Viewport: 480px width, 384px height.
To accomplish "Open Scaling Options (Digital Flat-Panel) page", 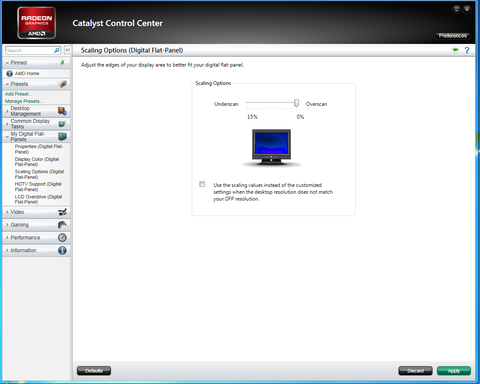I will pyautogui.click(x=39, y=174).
